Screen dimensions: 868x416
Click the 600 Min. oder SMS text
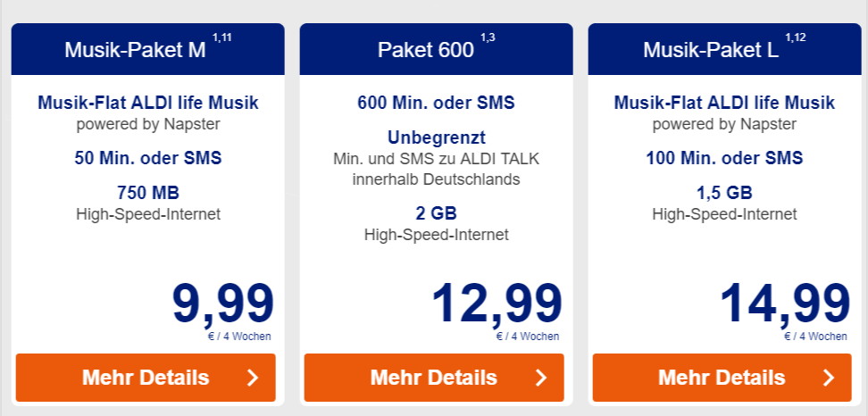coord(436,103)
